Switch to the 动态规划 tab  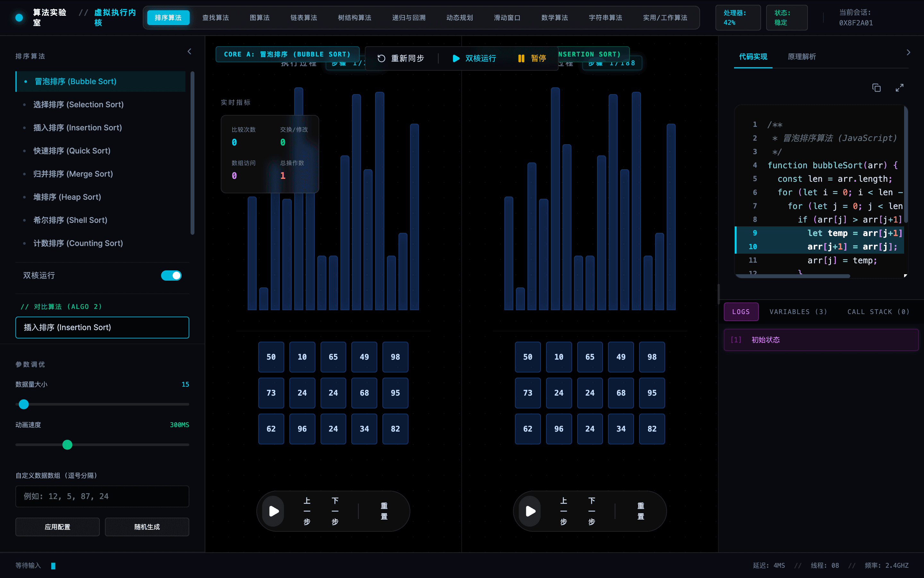459,18
